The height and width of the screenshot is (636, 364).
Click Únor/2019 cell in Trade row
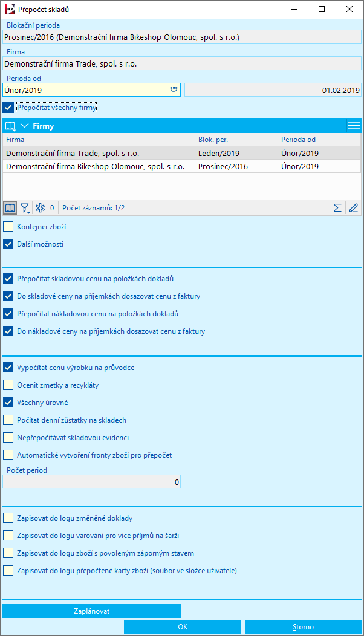(x=319, y=153)
